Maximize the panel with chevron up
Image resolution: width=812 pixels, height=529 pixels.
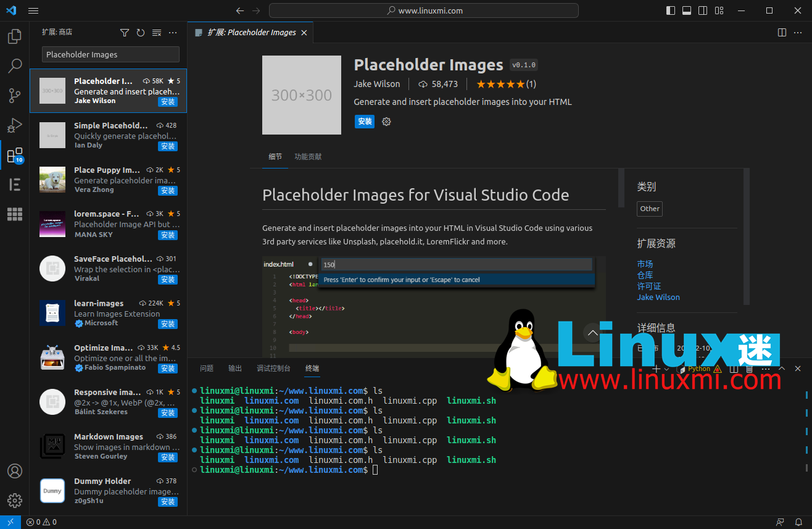point(782,369)
